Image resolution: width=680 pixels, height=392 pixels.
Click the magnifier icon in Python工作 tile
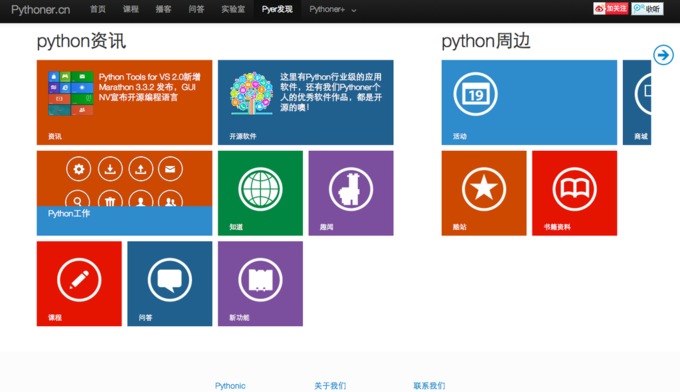coord(78,199)
